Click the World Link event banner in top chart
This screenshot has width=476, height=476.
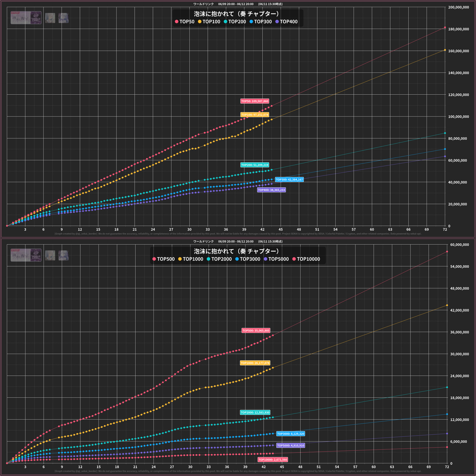point(26,18)
